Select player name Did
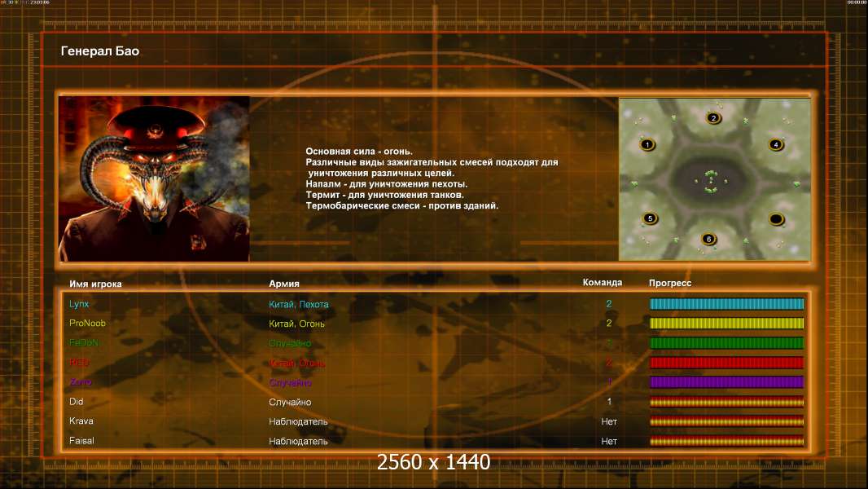 coord(76,402)
